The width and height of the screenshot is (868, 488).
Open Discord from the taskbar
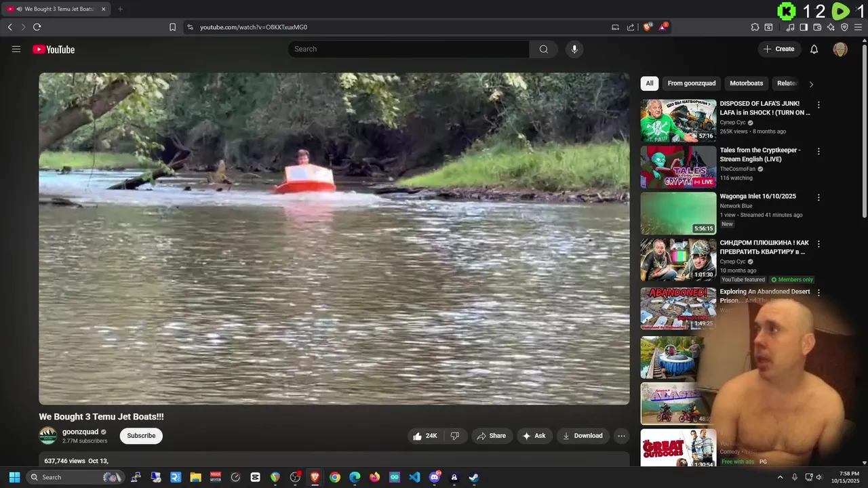pos(434,477)
